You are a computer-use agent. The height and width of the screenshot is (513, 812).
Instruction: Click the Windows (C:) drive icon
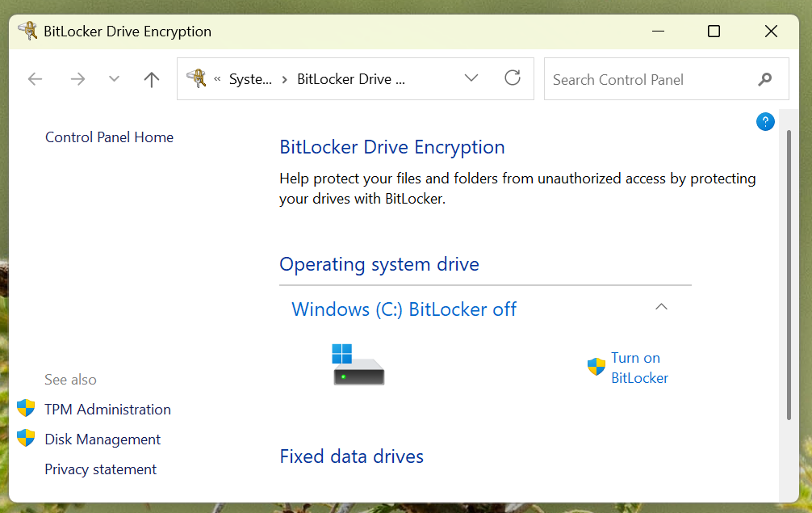point(358,364)
